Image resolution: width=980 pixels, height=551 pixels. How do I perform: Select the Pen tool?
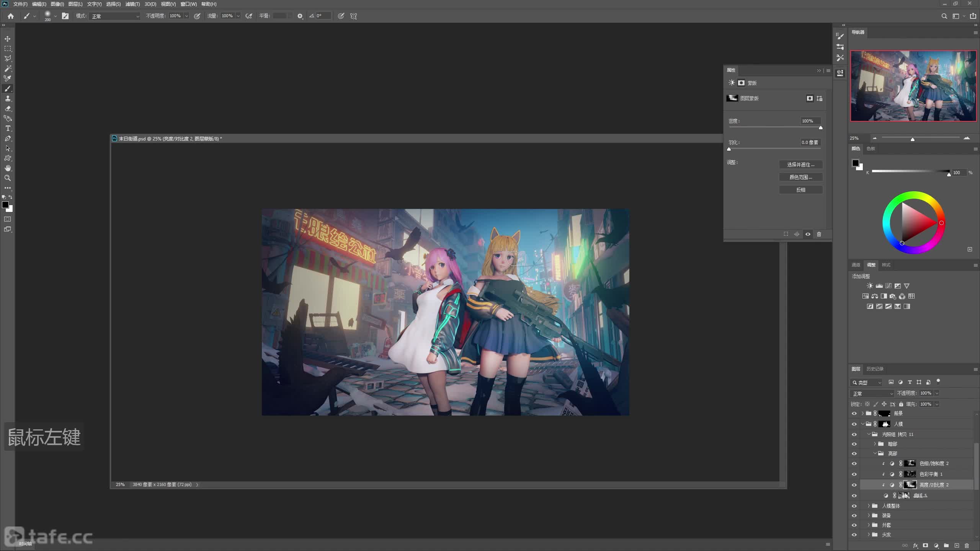pyautogui.click(x=8, y=138)
